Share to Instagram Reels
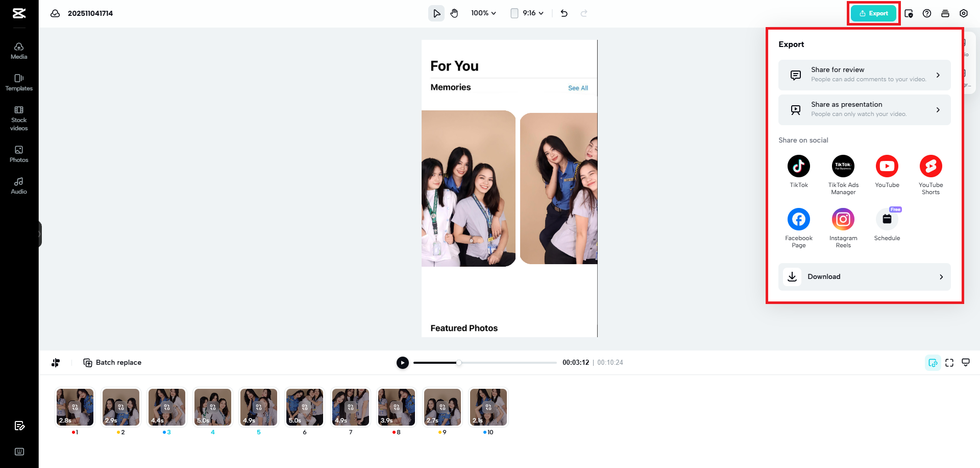980x468 pixels. tap(843, 219)
